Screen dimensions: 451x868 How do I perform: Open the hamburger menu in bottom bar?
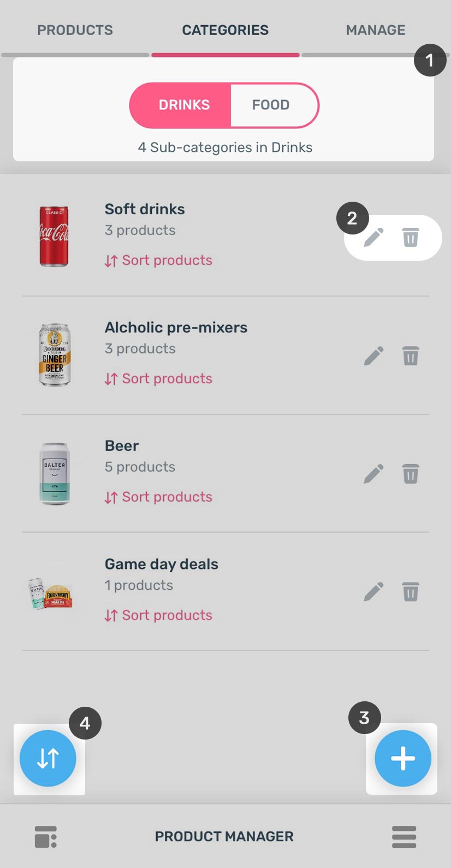coord(404,837)
